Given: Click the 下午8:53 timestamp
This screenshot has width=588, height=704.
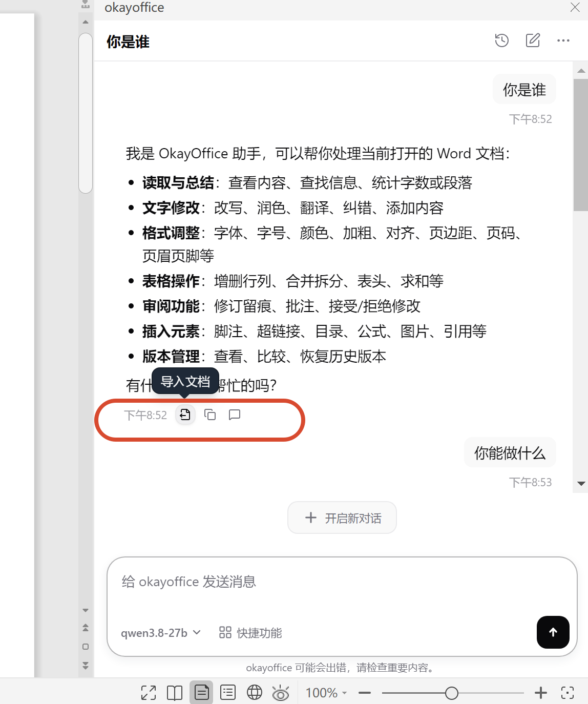Looking at the screenshot, I should point(531,482).
